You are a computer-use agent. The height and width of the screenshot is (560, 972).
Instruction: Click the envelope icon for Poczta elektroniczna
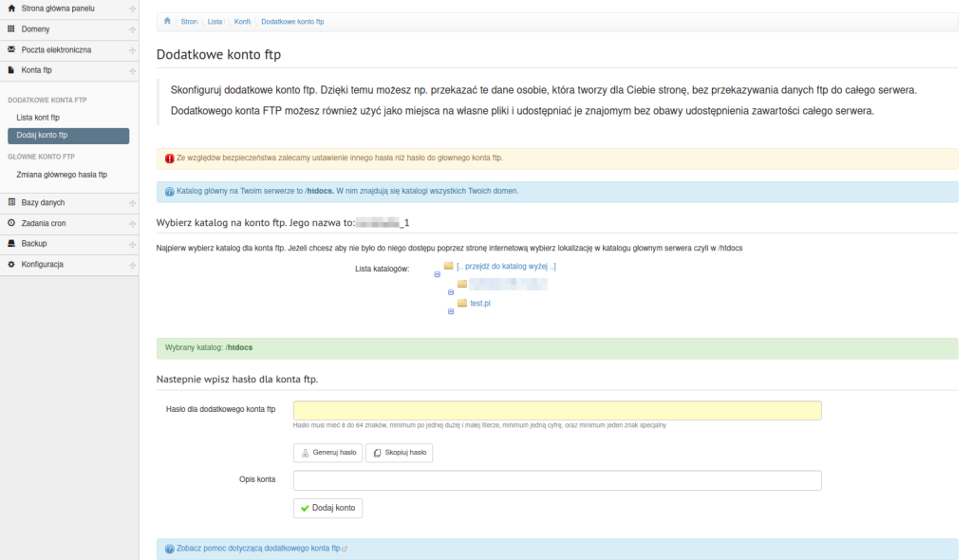pos(11,49)
